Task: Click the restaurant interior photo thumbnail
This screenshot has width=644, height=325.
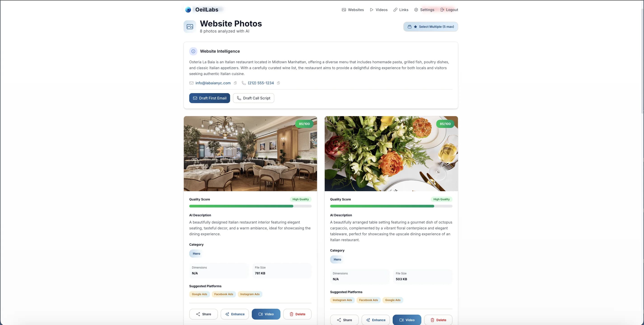Action: (250, 154)
